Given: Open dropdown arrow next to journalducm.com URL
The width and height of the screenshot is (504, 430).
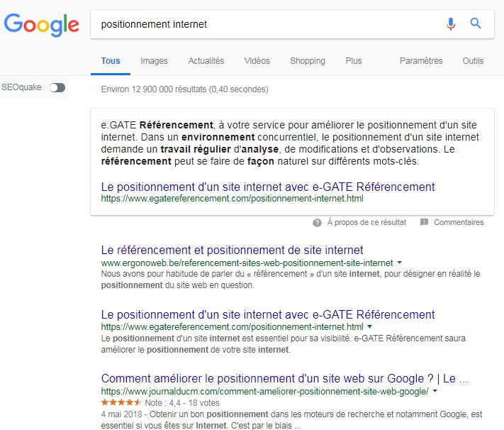Looking at the screenshot, I should (x=435, y=391).
